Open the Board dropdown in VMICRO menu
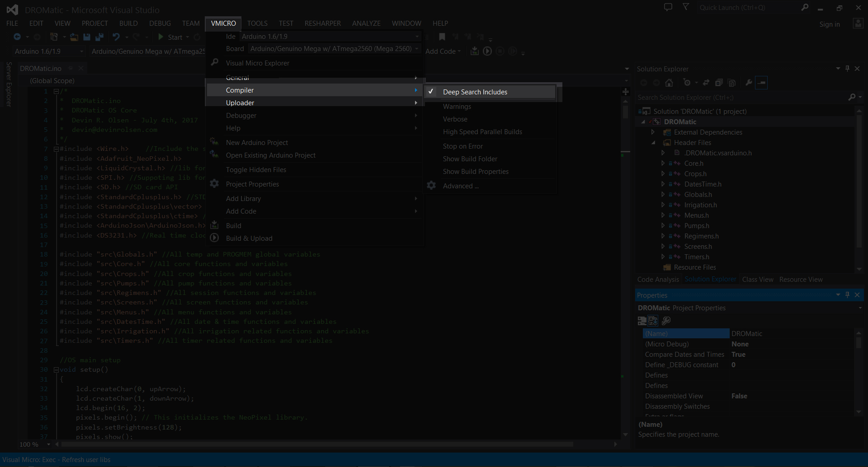 pos(335,49)
